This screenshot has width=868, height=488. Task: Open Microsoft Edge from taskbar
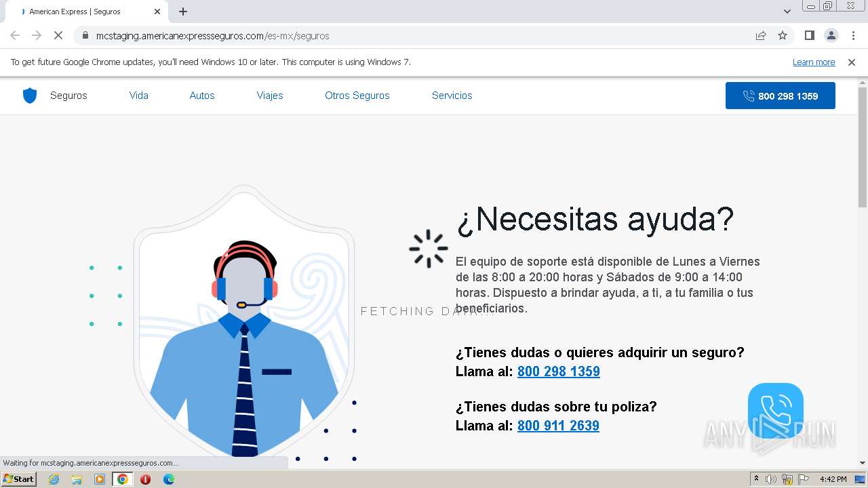coord(169,479)
